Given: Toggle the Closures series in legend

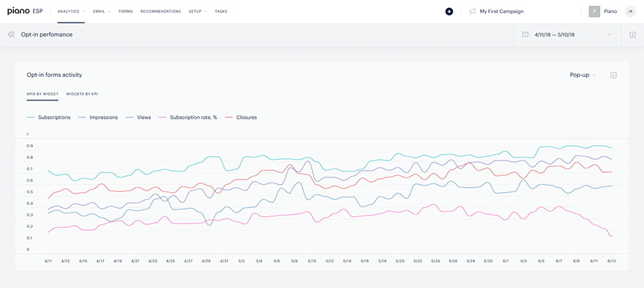Looking at the screenshot, I should [x=241, y=117].
